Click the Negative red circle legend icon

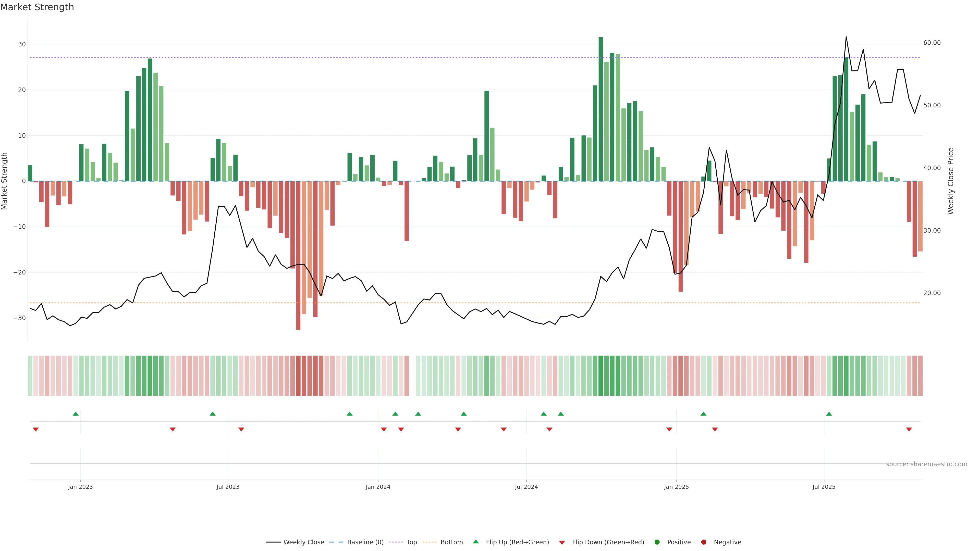pyautogui.click(x=703, y=542)
